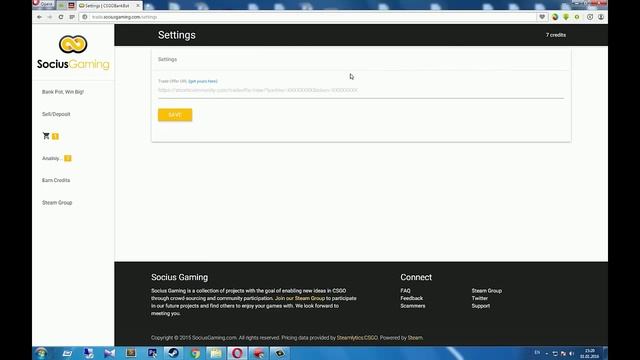Screen dimensions: 640x360
Task: Click the 7 credits indicator
Action: pyautogui.click(x=556, y=35)
